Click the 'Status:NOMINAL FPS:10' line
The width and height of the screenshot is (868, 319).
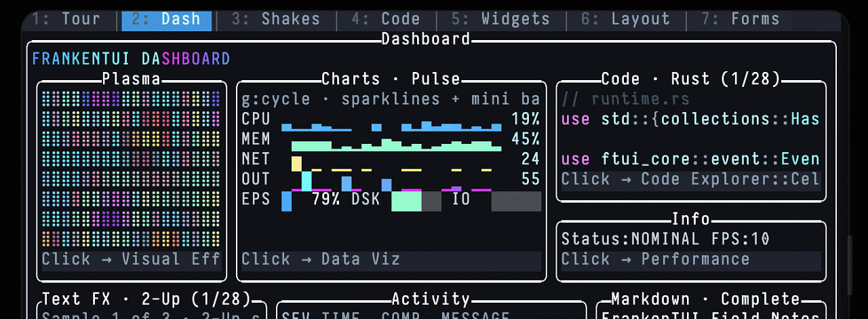pos(665,239)
